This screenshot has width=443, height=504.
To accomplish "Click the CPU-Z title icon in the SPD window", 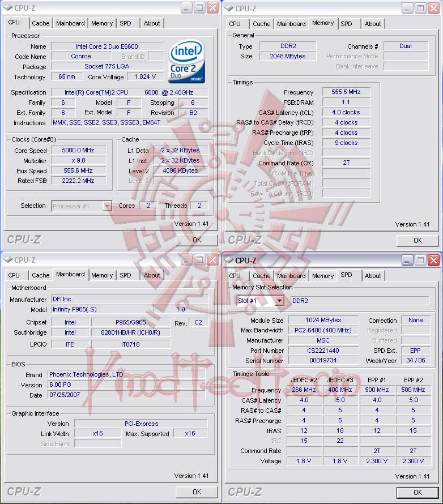I will click(229, 260).
